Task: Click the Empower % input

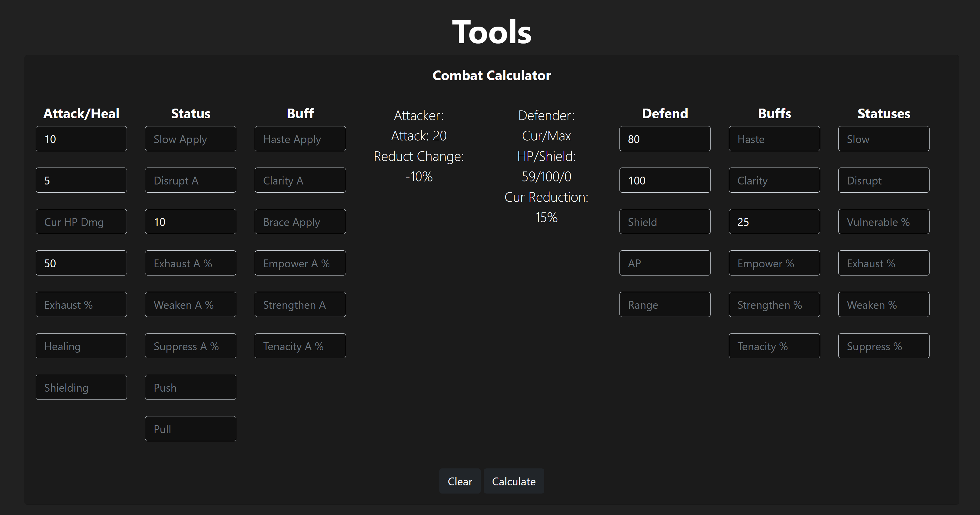Action: (x=774, y=263)
